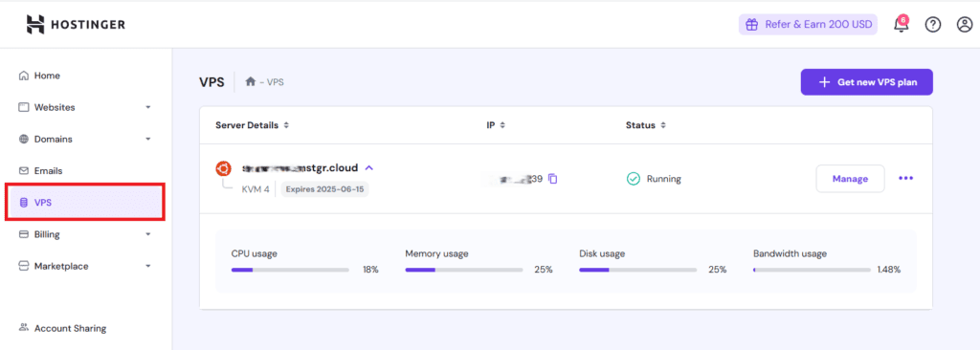Click the Memory usage label

436,253
